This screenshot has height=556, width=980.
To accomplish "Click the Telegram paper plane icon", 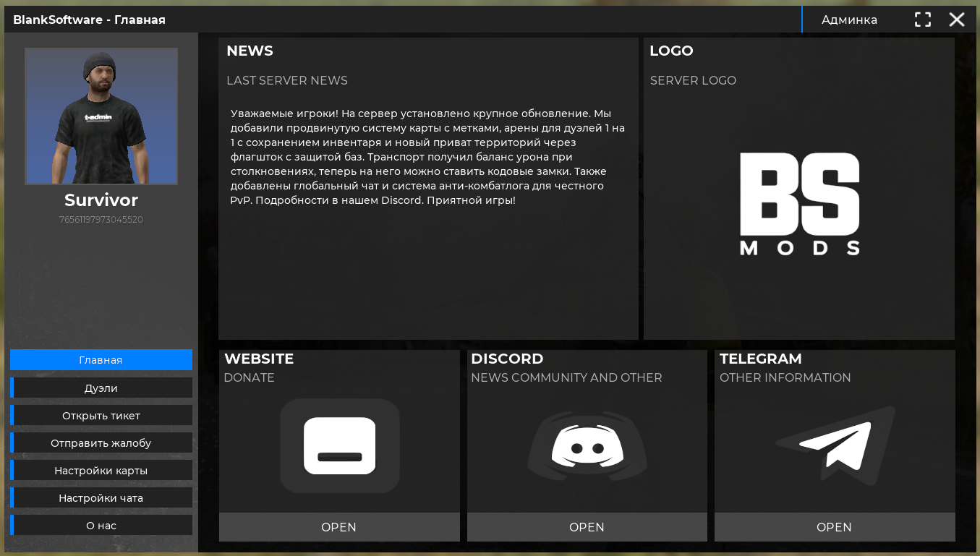I will click(835, 445).
